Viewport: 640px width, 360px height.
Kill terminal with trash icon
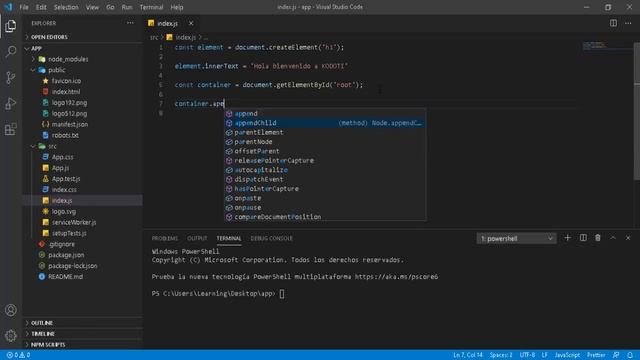click(598, 238)
